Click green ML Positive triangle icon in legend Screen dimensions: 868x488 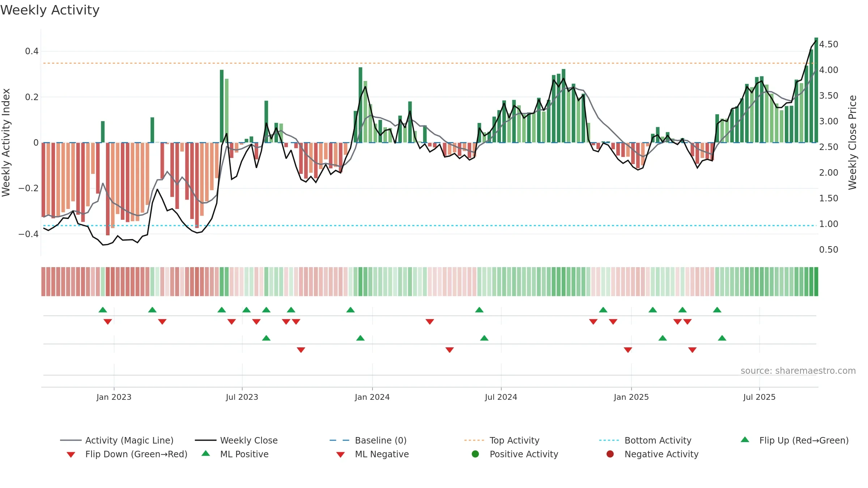[206, 453]
